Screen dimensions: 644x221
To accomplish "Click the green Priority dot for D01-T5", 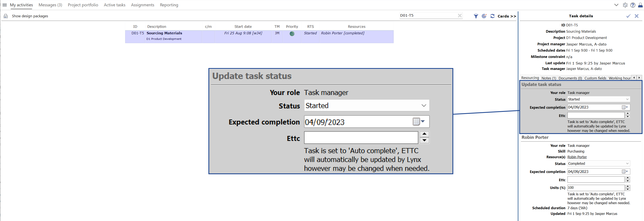I will (292, 34).
